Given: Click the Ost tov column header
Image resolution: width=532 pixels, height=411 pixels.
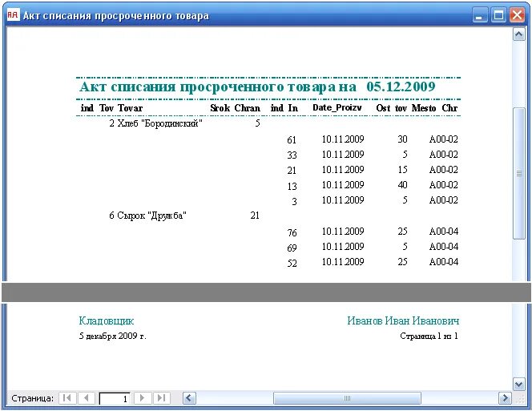Looking at the screenshot, I should [x=391, y=108].
